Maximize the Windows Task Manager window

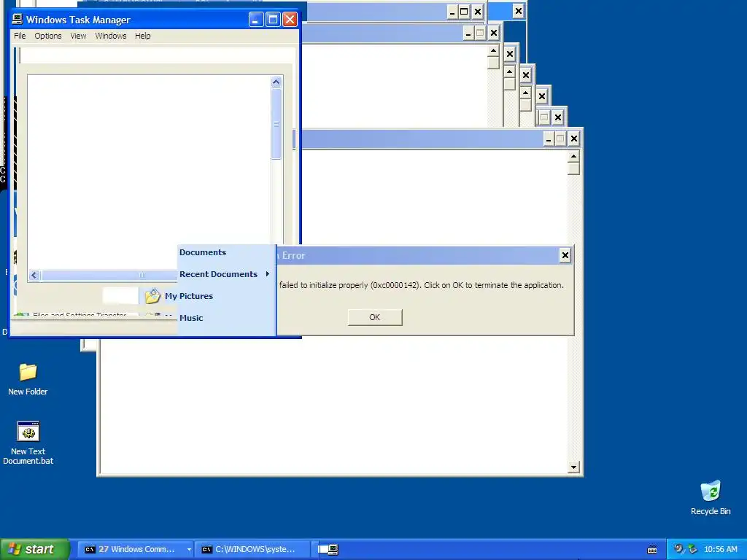[273, 20]
